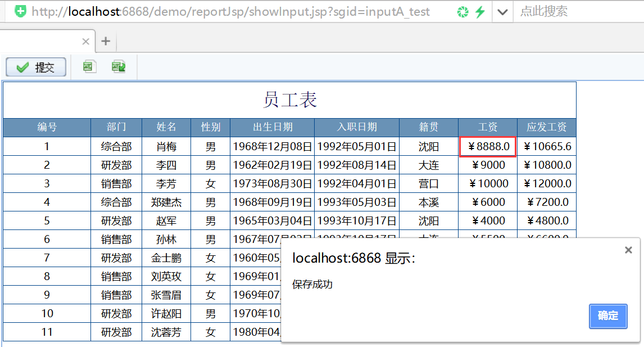Select the name cell 沈蓉芳
644x347 pixels.
pos(166,332)
